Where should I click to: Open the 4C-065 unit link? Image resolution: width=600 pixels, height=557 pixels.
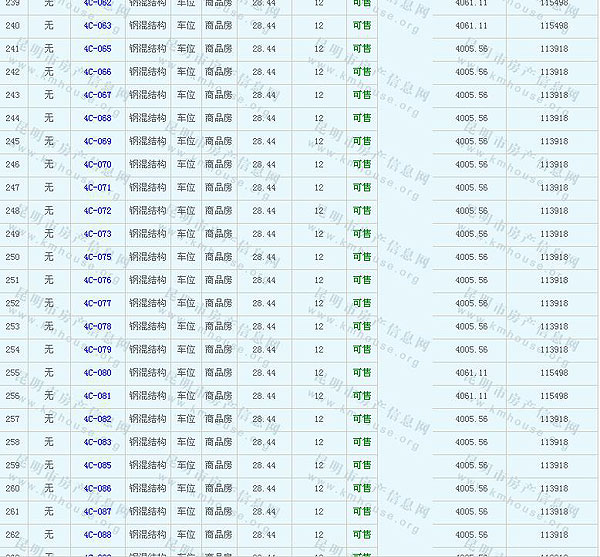click(97, 48)
